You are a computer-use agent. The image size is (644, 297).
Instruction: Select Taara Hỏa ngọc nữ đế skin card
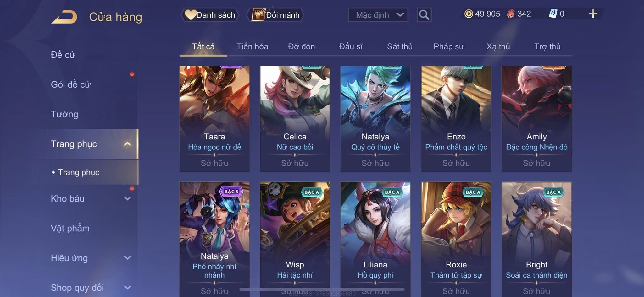pyautogui.click(x=214, y=119)
